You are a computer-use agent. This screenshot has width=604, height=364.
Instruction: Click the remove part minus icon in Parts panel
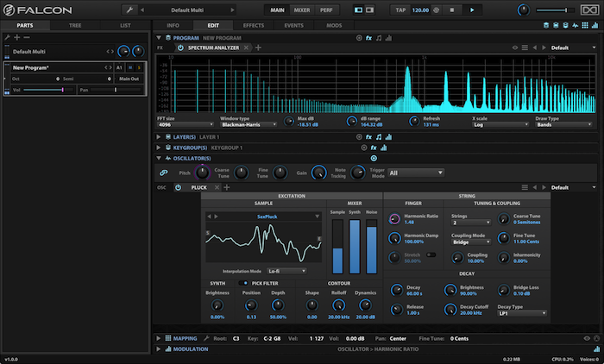[x=27, y=37]
